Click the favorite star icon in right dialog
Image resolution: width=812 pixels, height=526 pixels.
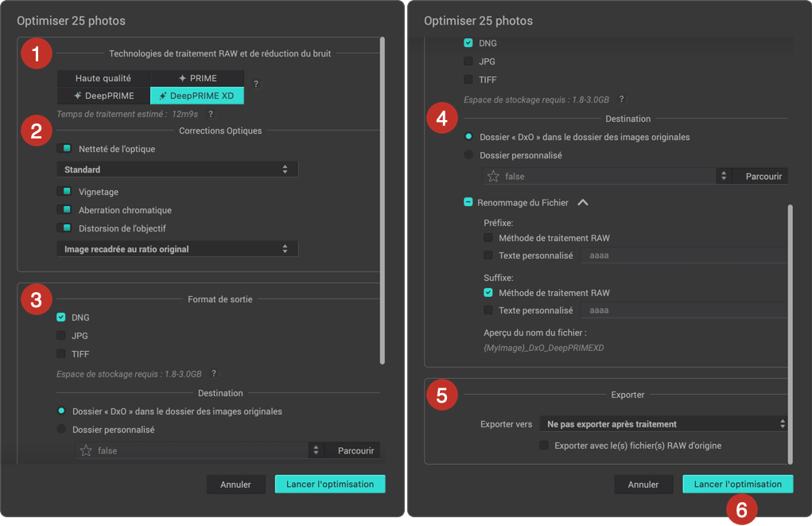(x=494, y=176)
